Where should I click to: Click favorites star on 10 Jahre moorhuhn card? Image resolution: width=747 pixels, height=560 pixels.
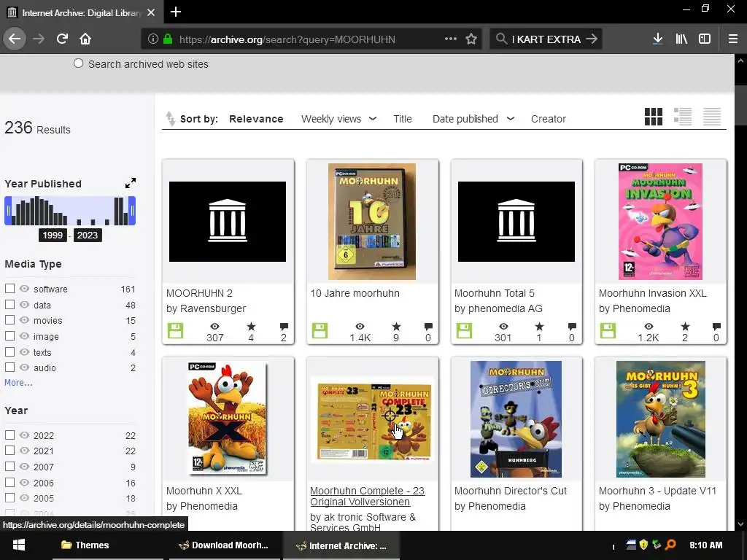[396, 327]
